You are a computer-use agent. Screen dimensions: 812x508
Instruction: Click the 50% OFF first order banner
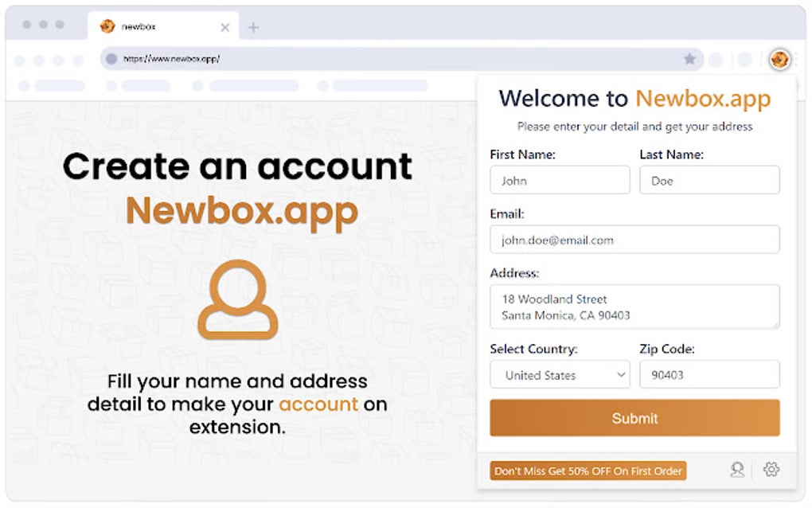[x=588, y=471]
